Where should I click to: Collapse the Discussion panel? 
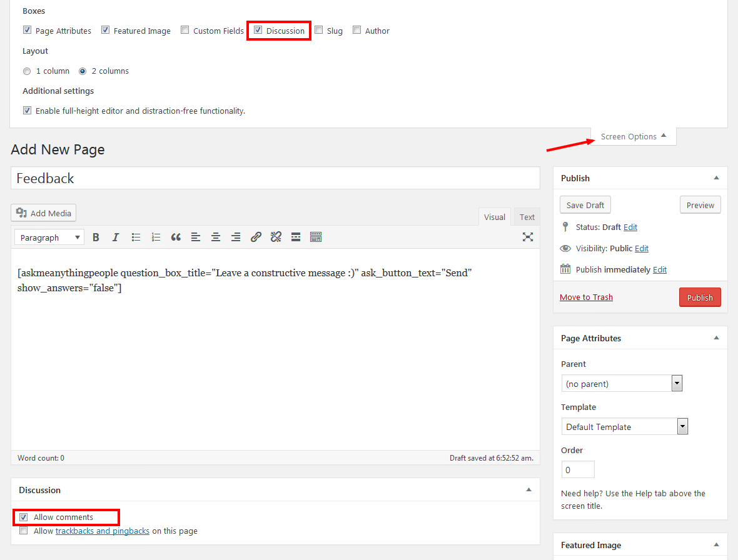point(528,489)
